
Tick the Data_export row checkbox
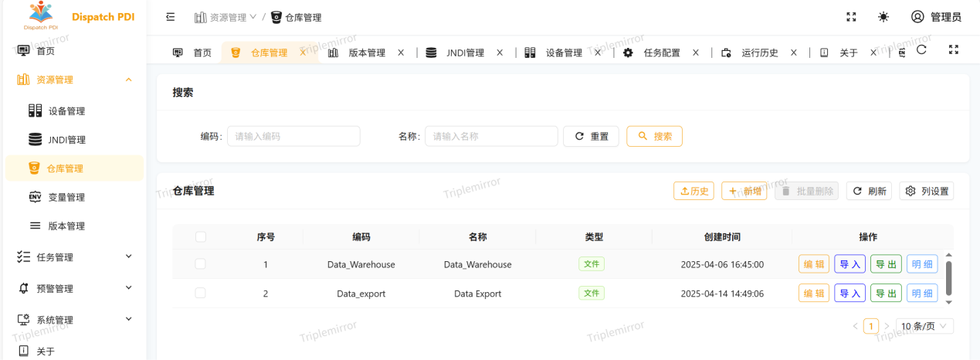(201, 294)
